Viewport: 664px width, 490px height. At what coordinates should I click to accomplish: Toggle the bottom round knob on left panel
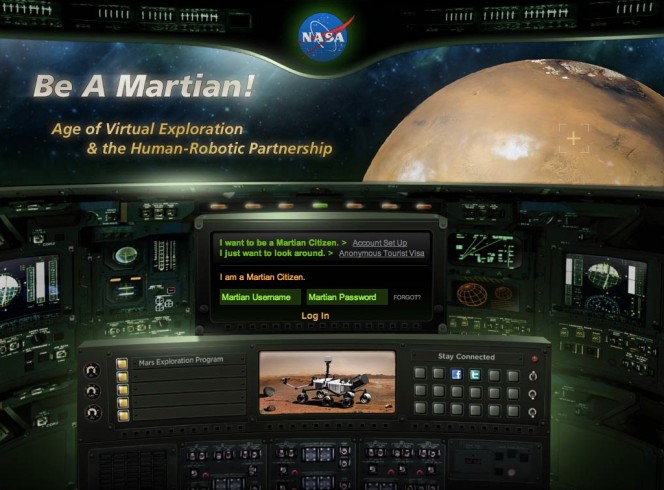93,412
